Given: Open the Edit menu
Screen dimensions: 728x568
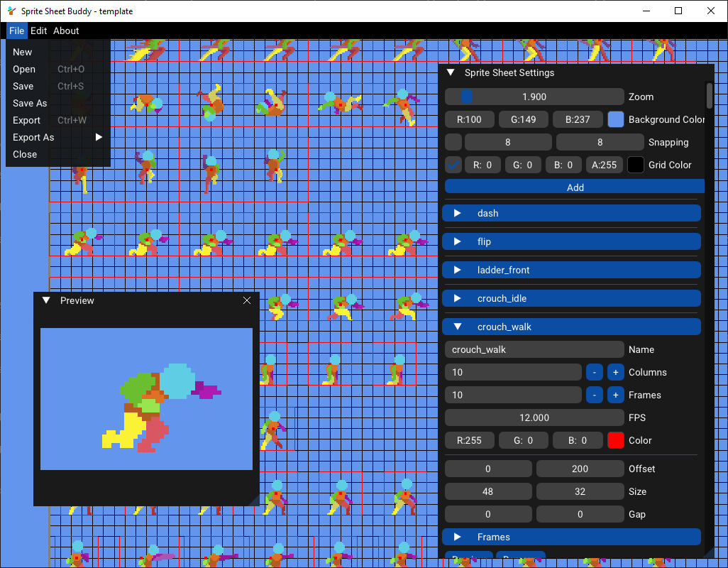Looking at the screenshot, I should coord(38,31).
